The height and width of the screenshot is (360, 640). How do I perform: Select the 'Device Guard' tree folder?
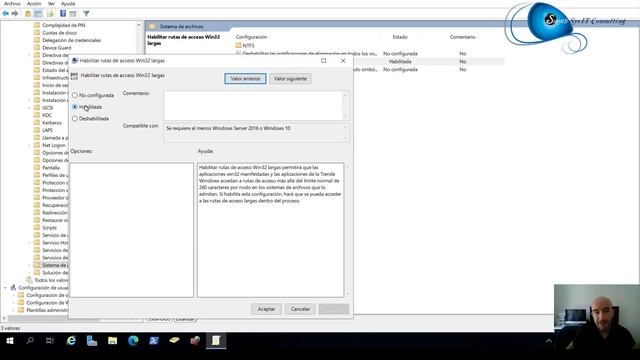click(x=56, y=48)
